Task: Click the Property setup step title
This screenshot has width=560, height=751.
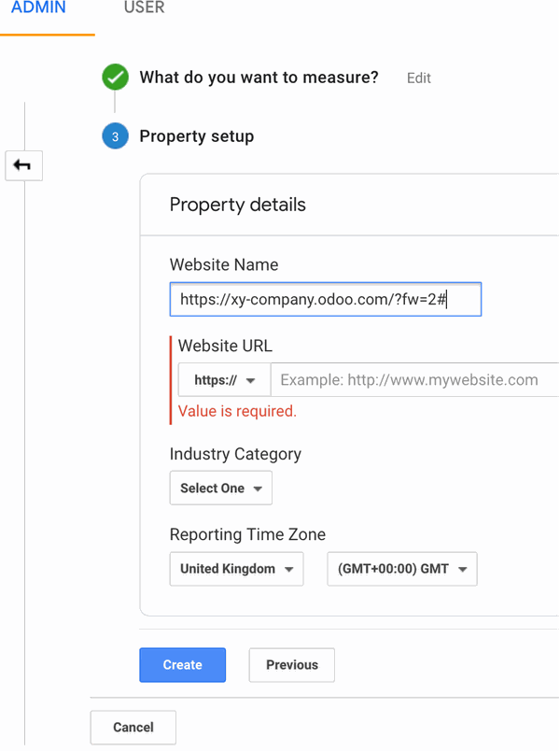Action: [196, 136]
